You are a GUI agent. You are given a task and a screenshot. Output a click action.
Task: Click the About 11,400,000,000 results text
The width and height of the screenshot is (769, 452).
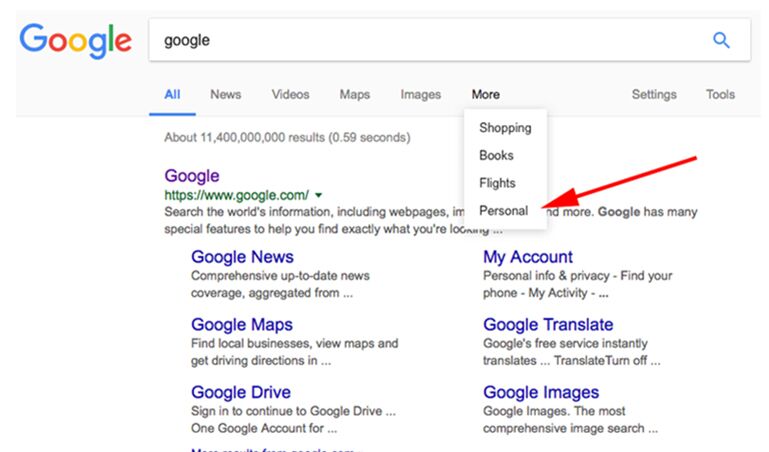pyautogui.click(x=287, y=137)
